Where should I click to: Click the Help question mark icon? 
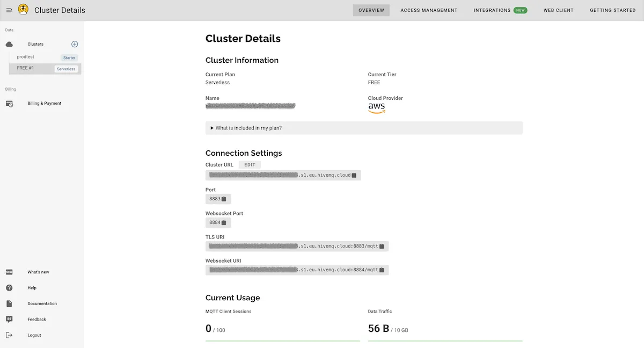click(x=9, y=288)
